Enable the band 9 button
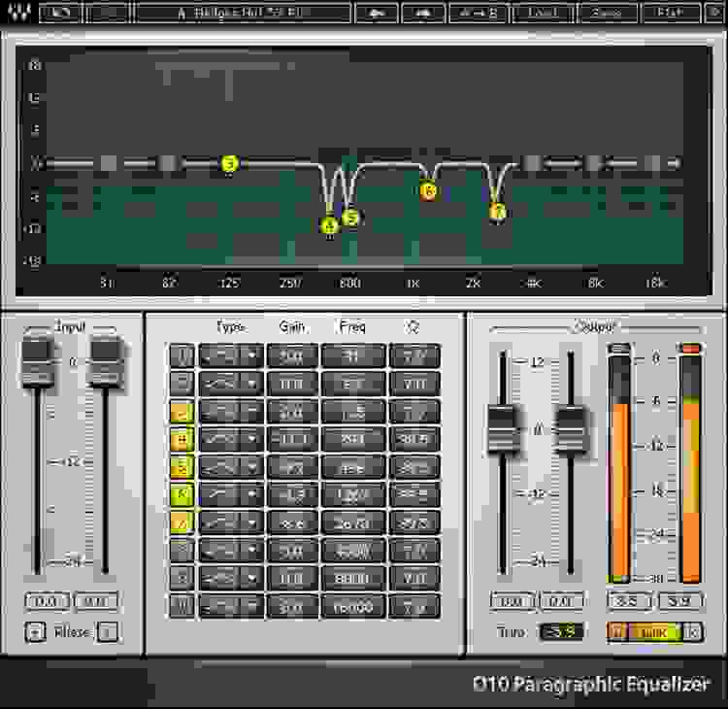Viewport: 728px width, 709px height. pos(182,579)
